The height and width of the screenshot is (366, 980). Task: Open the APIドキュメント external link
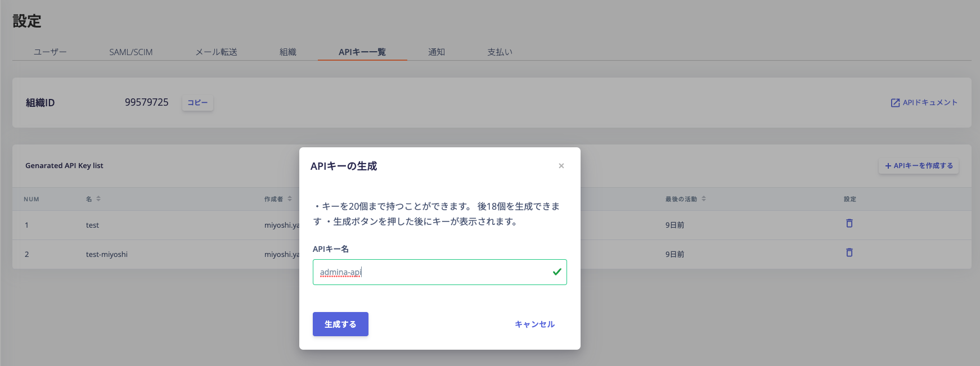tap(924, 102)
